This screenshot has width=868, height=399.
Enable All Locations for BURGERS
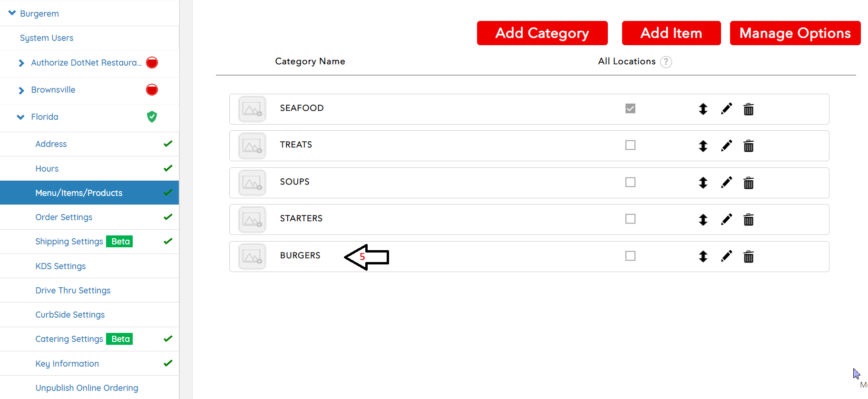[630, 256]
